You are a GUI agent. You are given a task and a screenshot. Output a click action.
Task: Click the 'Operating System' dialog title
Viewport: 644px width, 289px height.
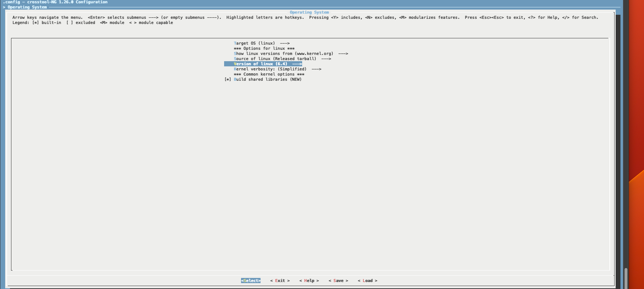(309, 12)
